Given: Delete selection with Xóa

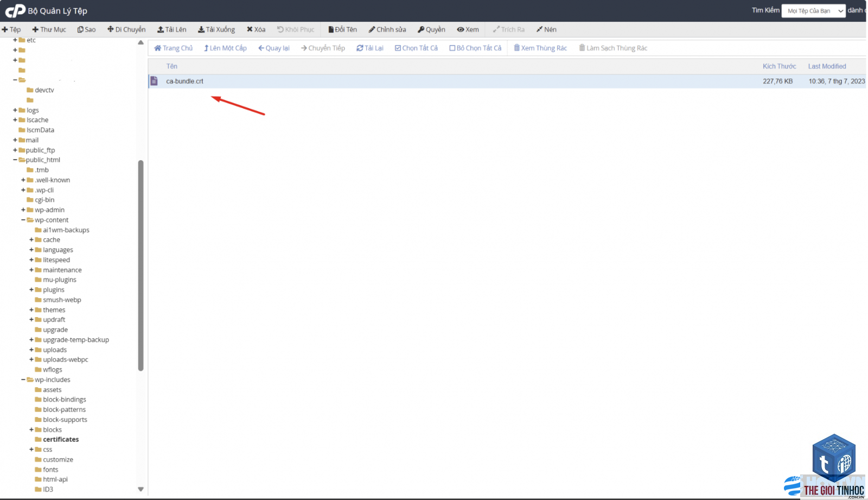Looking at the screenshot, I should pyautogui.click(x=256, y=29).
